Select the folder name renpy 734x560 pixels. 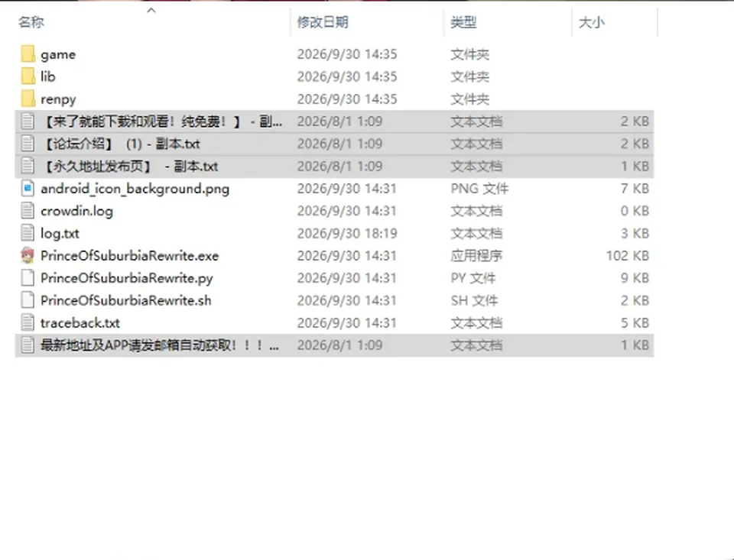tap(58, 99)
